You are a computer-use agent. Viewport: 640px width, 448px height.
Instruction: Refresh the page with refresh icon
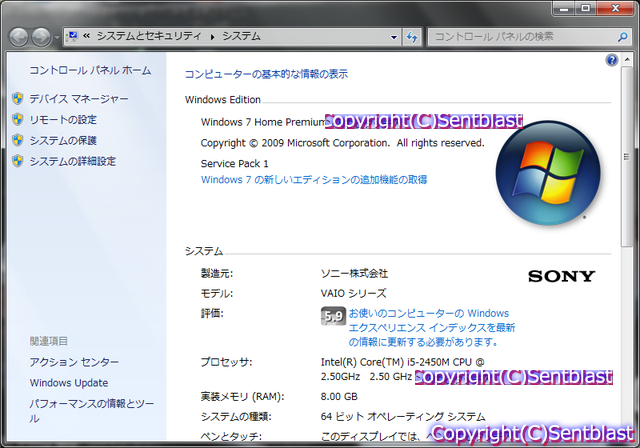[412, 37]
